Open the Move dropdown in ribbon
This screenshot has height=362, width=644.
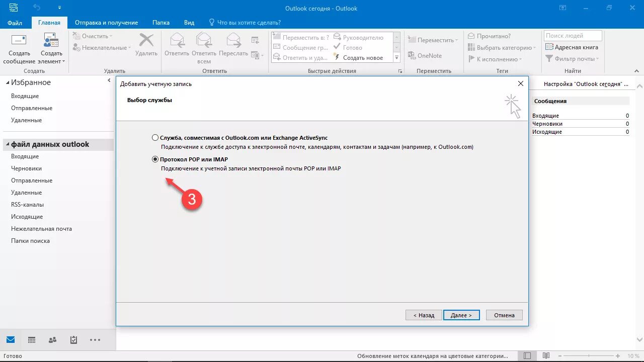coord(432,40)
